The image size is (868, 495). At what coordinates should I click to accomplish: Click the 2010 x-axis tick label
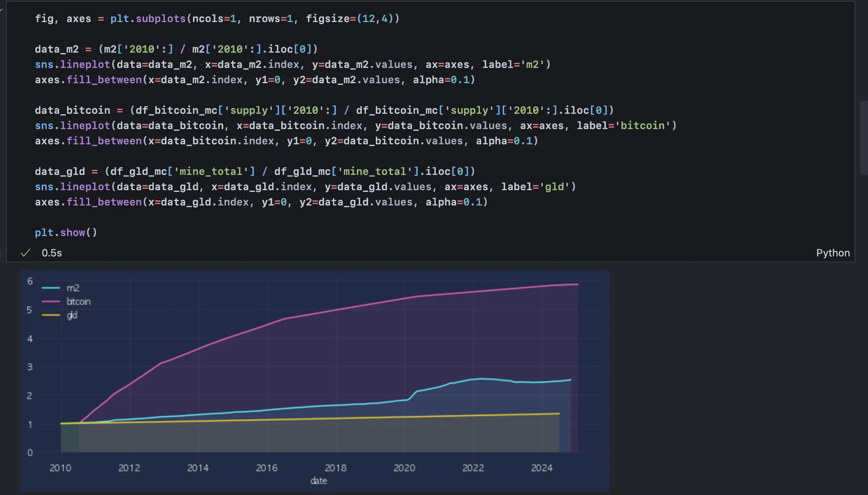point(60,468)
